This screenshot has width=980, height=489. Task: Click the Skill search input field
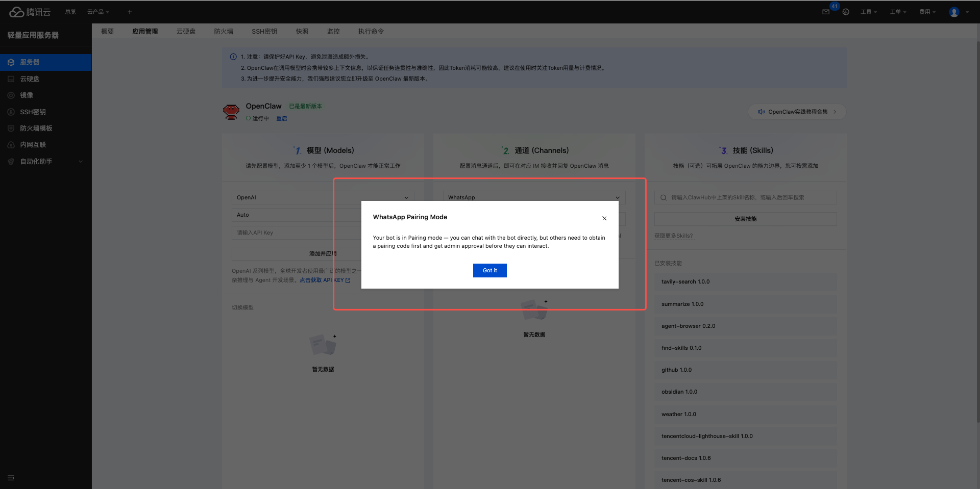pos(750,197)
